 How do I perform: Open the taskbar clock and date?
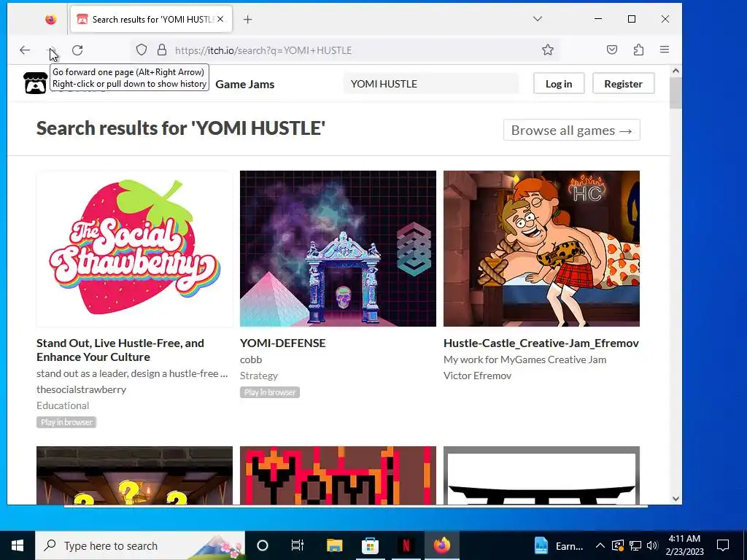click(x=684, y=545)
